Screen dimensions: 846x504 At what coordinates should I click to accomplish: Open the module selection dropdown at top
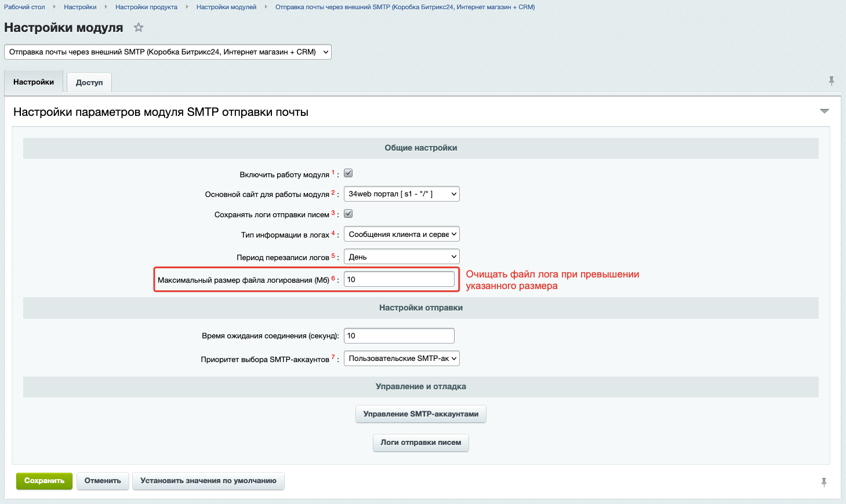point(168,52)
